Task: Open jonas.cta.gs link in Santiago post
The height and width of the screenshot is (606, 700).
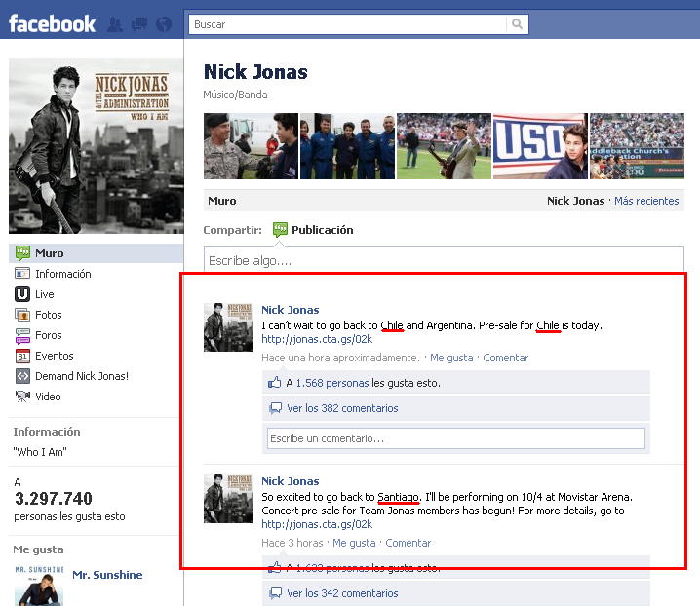Action: coord(317,524)
